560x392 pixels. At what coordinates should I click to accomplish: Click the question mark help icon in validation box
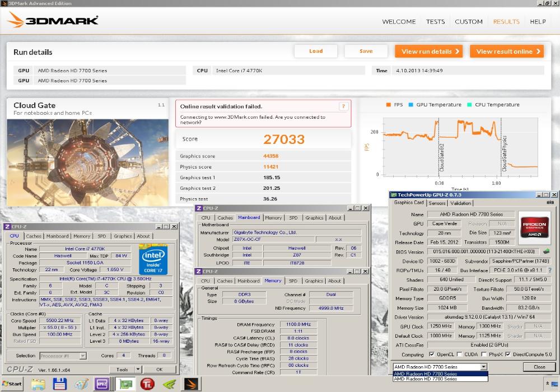click(x=343, y=106)
